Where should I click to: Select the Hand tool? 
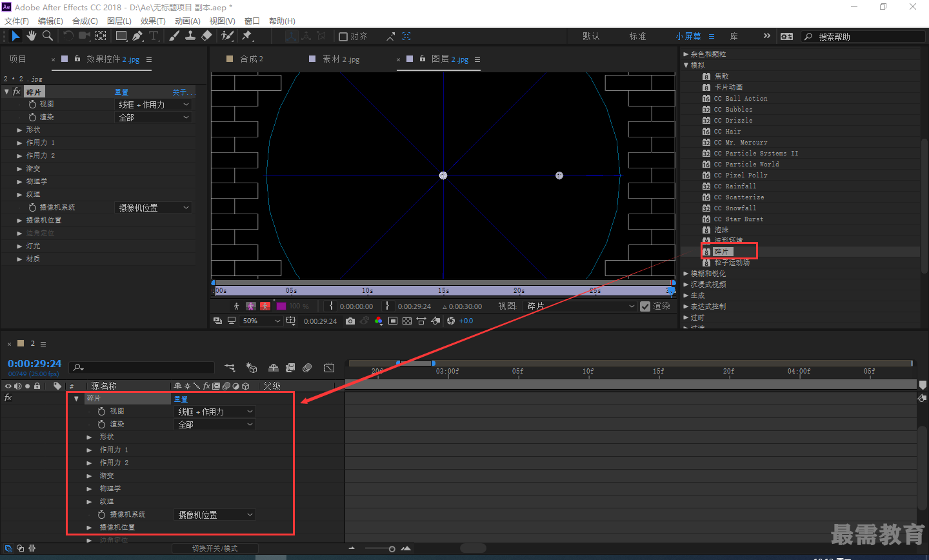(32, 36)
